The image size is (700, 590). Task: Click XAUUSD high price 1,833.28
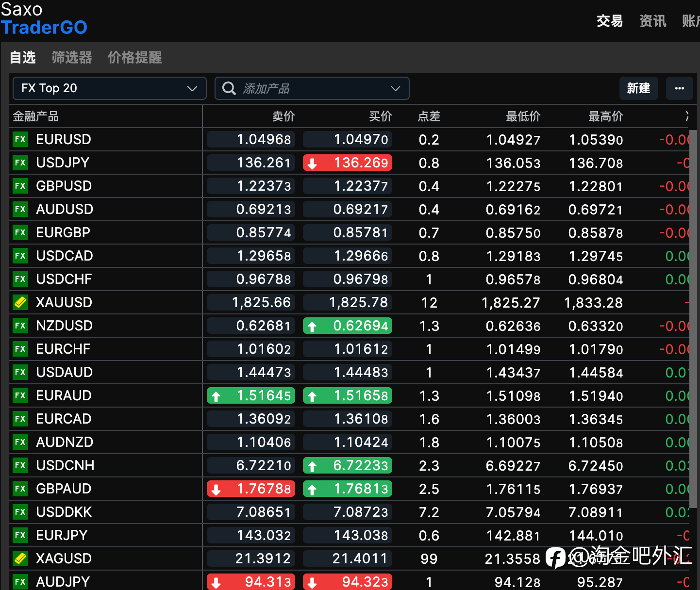(593, 303)
